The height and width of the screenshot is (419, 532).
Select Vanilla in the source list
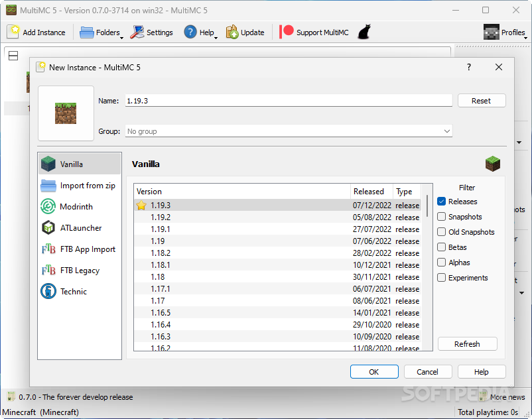point(80,164)
